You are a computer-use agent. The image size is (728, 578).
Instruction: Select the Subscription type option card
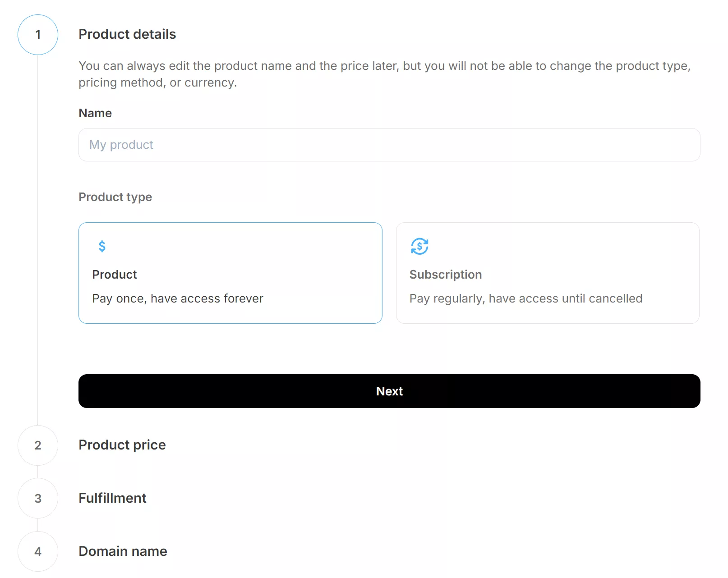547,273
